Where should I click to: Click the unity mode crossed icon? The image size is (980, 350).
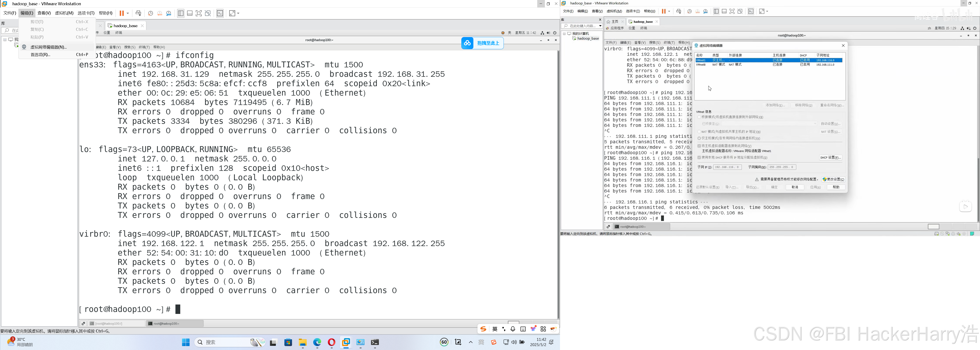(208, 13)
